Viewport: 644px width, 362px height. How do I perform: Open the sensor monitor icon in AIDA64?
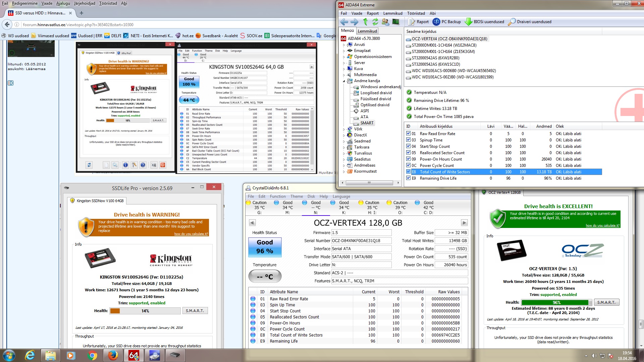(x=396, y=22)
